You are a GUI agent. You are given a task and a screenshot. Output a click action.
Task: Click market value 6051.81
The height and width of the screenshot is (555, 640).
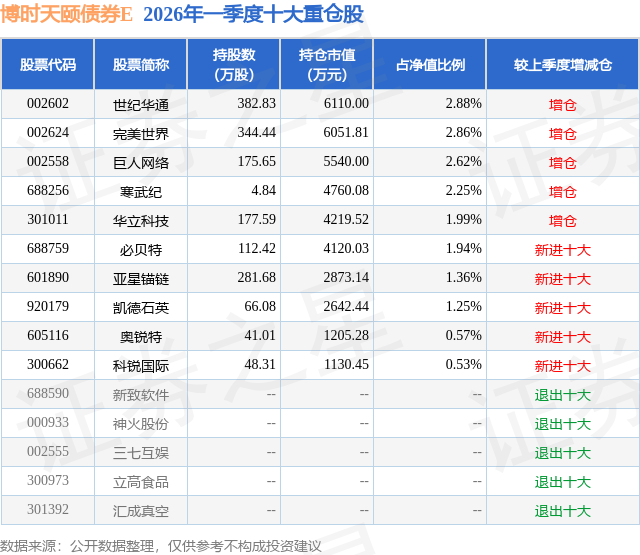click(x=346, y=133)
